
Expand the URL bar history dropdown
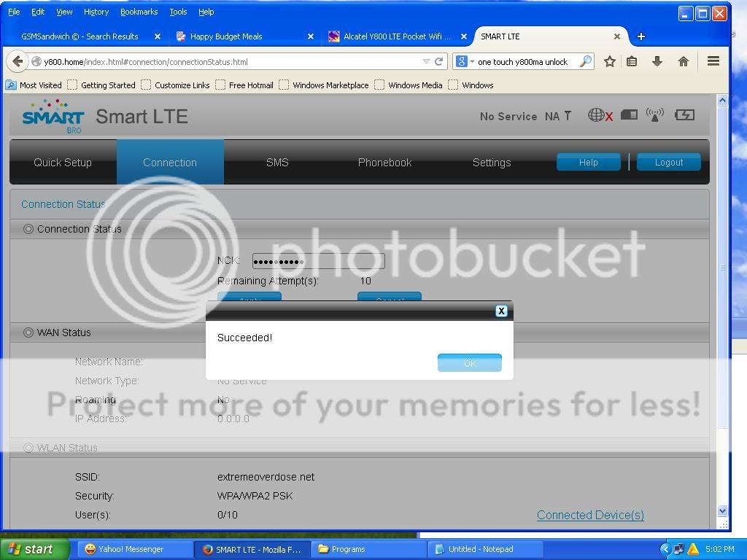click(426, 62)
